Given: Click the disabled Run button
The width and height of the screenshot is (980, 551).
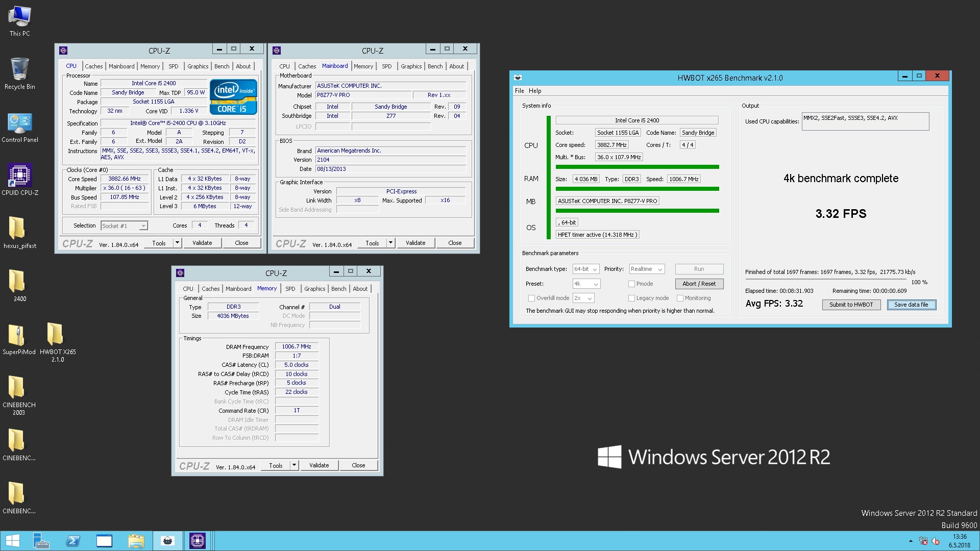Looking at the screenshot, I should (699, 269).
